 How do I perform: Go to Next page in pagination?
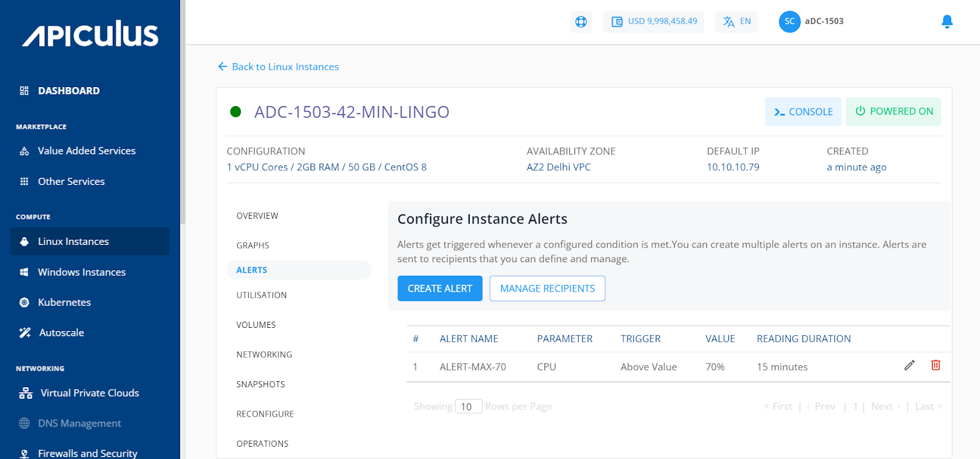(886, 406)
